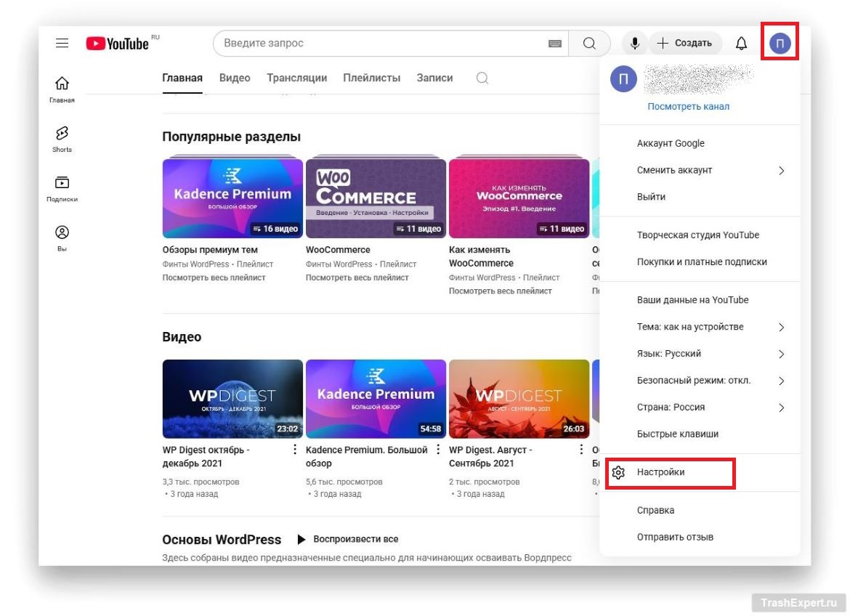Open Быстрые клавиши entry
850x616 pixels.
pos(678,434)
